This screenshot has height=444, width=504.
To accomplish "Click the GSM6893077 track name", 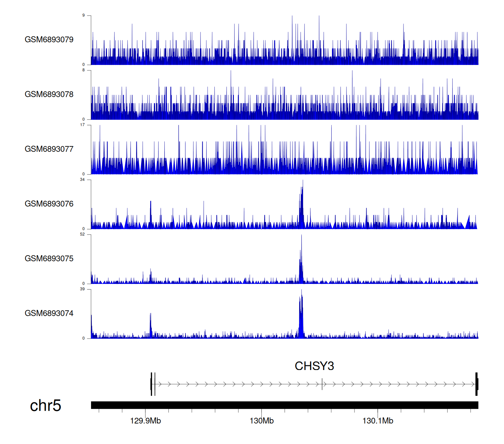I will pyautogui.click(x=49, y=149).
